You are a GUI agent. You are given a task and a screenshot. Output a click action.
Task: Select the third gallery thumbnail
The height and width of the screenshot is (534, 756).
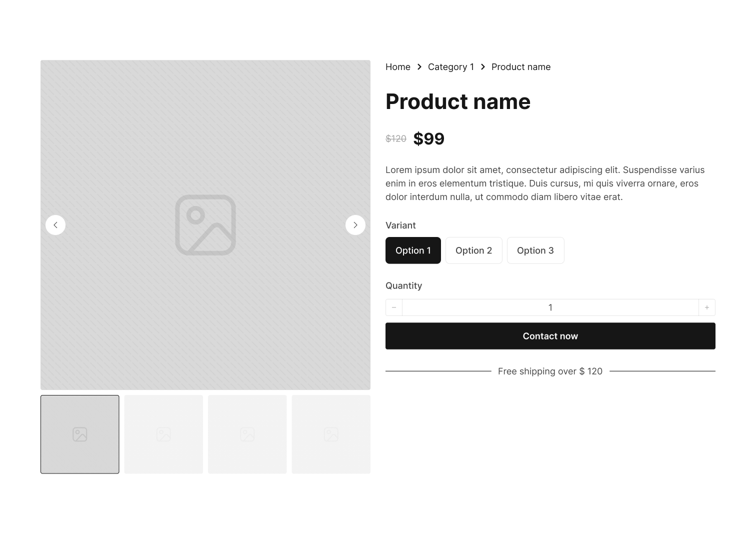pyautogui.click(x=247, y=434)
